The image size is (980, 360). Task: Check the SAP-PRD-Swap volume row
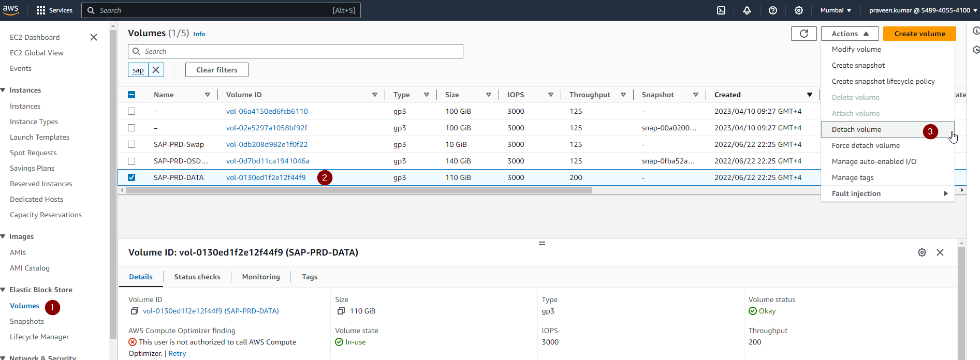tap(131, 144)
